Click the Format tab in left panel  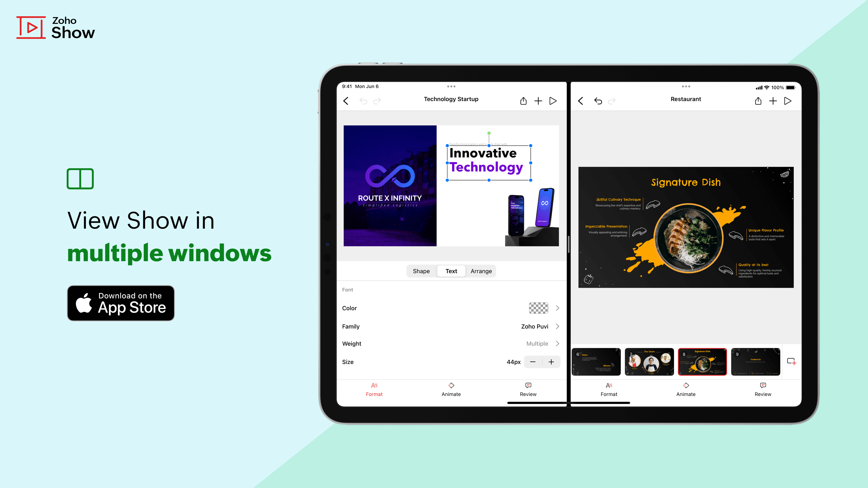click(374, 390)
